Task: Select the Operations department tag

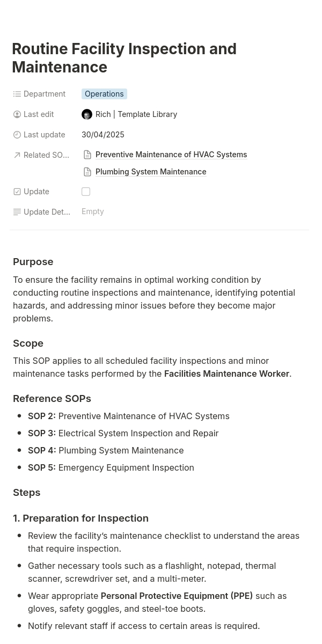Action: tap(104, 94)
